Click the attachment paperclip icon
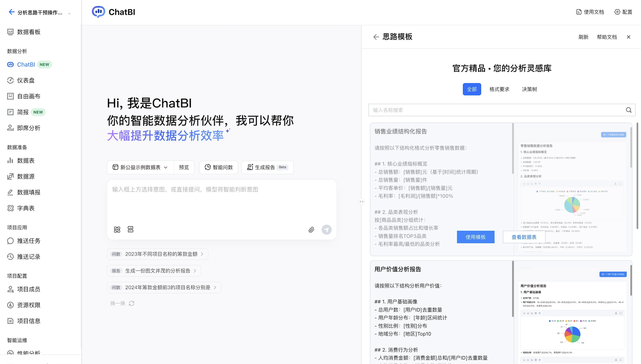The height and width of the screenshot is (364, 641). [311, 230]
